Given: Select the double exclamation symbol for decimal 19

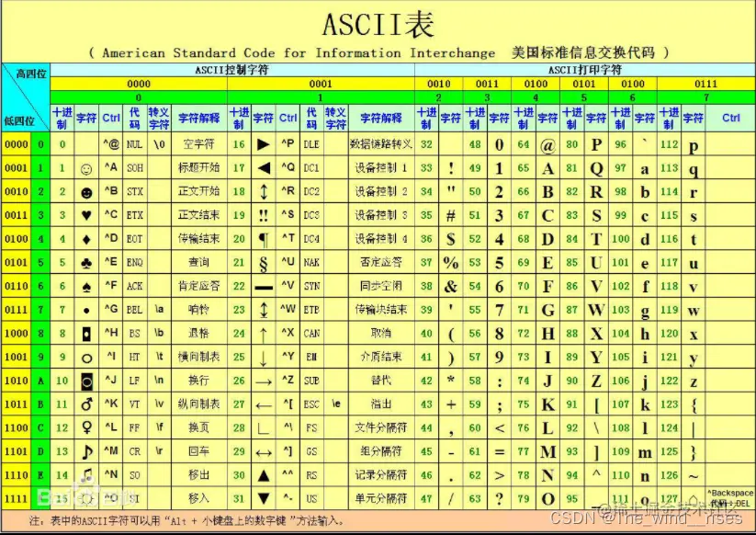Looking at the screenshot, I should point(264,215).
